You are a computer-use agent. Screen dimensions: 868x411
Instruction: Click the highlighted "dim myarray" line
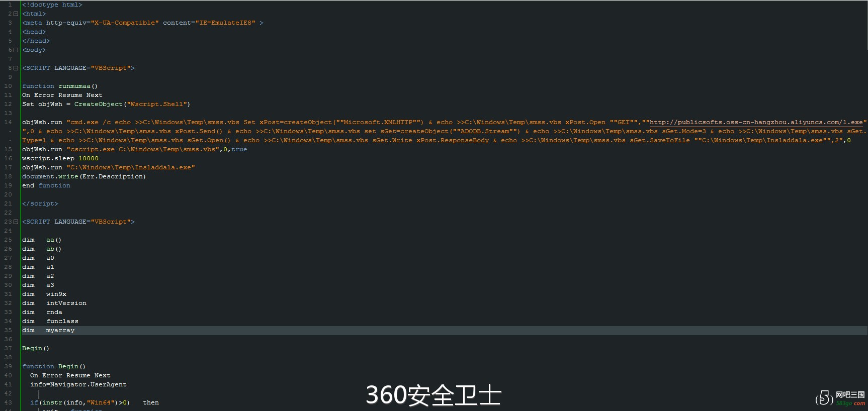point(444,330)
